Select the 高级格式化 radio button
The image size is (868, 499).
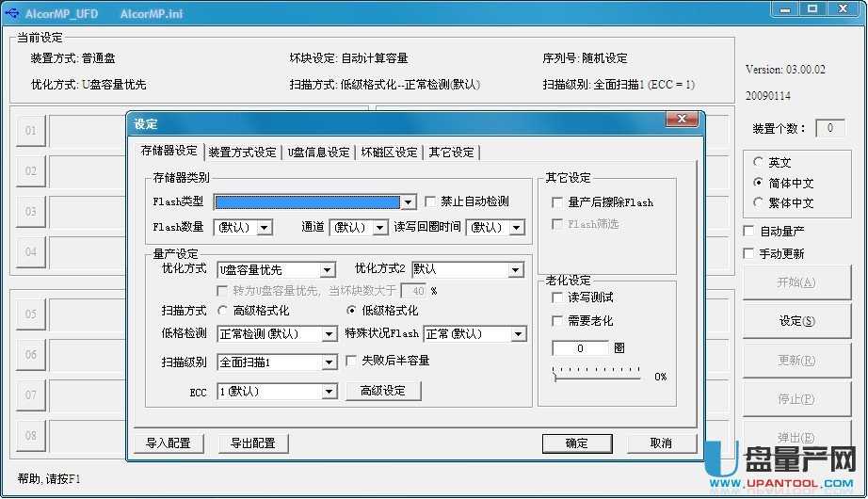pos(223,311)
